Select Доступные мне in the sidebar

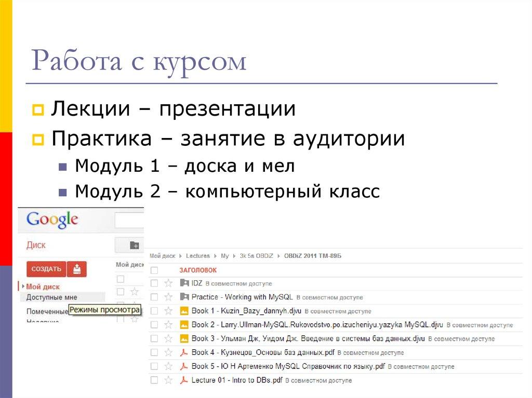coord(51,297)
